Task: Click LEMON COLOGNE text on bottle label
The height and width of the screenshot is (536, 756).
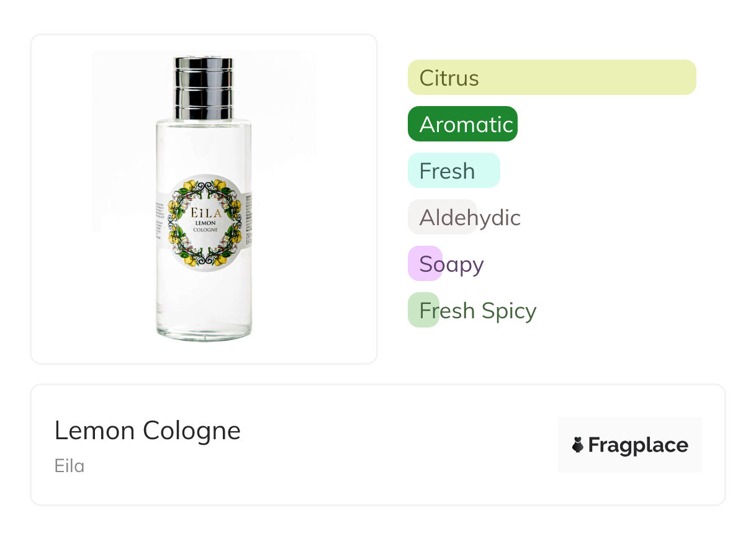Action: 204,226
